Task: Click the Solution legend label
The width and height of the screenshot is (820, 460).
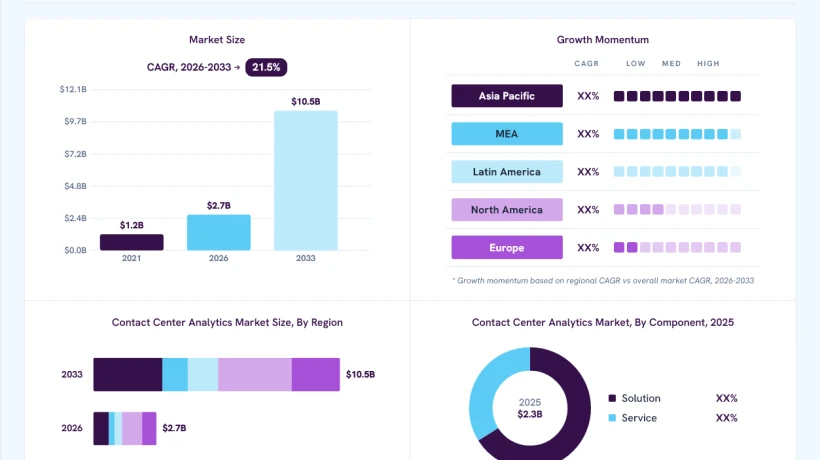Action: 641,398
